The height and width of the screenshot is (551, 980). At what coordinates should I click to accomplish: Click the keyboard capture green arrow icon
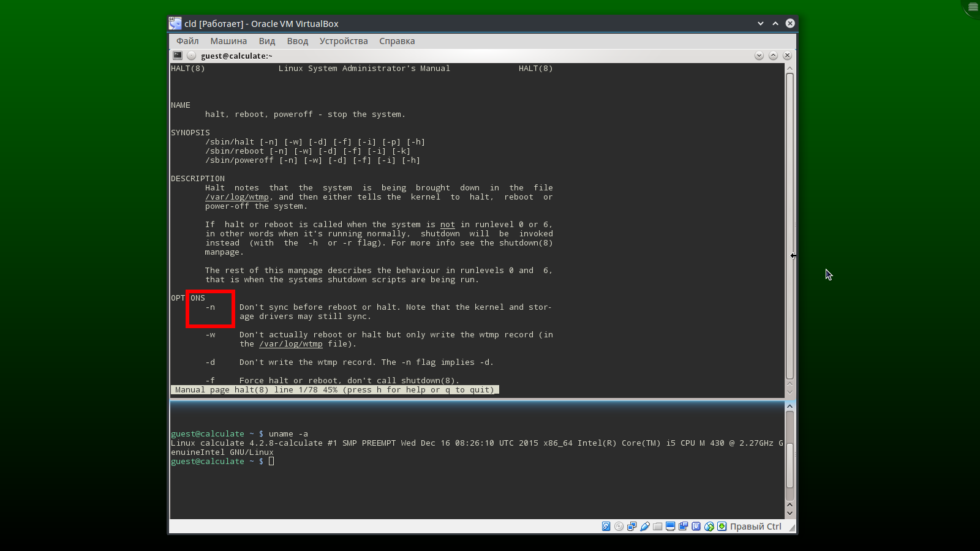tap(722, 527)
